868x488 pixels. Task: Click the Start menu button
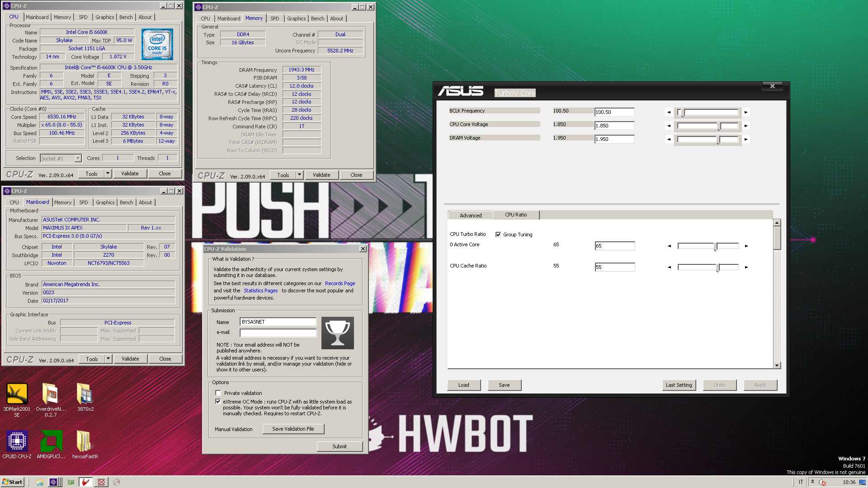[x=12, y=482]
